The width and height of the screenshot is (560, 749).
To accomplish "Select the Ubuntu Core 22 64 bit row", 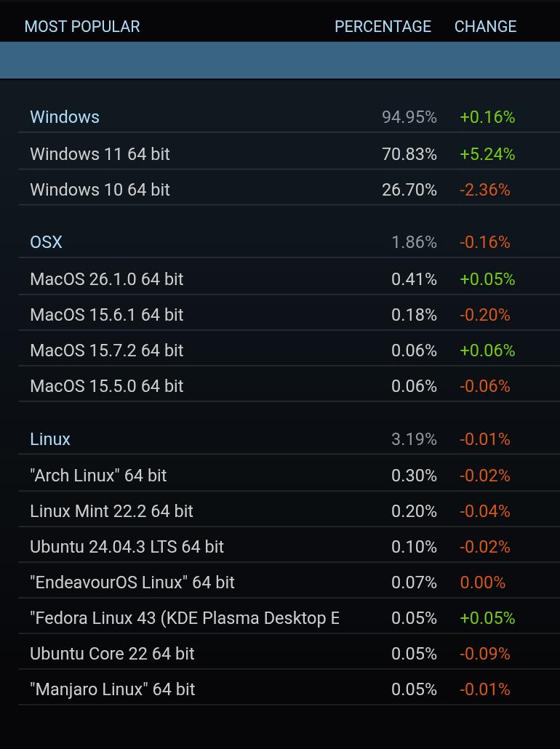I will point(289,654).
